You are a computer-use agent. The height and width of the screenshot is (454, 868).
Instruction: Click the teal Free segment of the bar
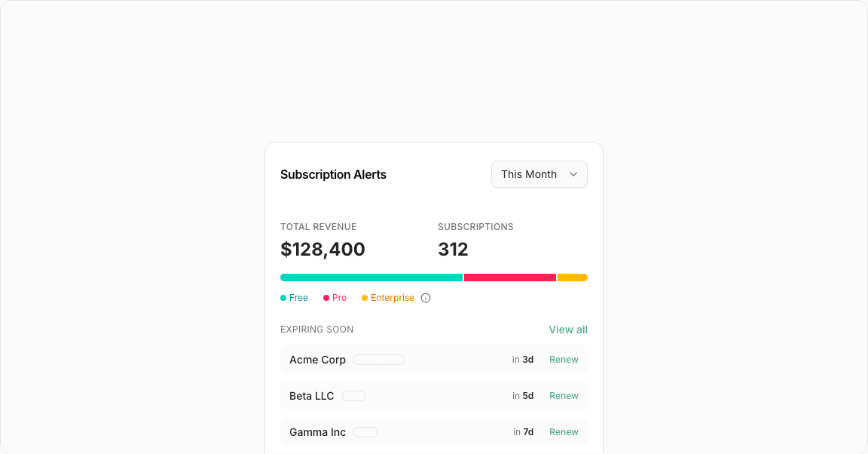(371, 278)
